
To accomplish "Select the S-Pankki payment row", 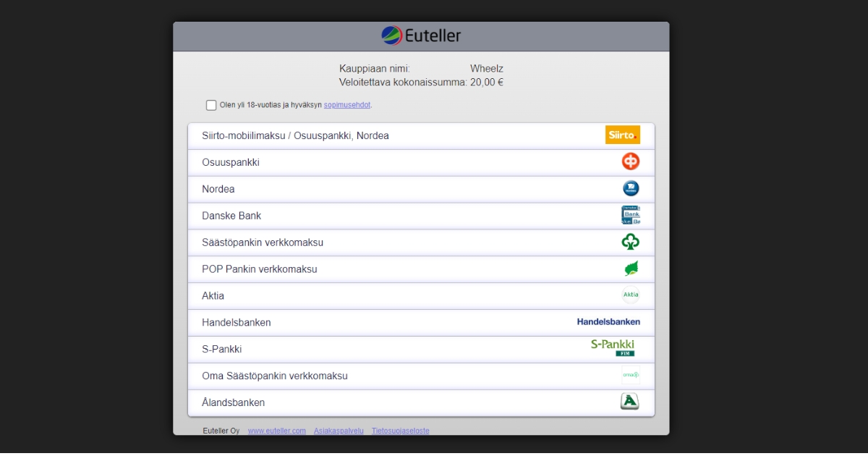I will pyautogui.click(x=421, y=350).
